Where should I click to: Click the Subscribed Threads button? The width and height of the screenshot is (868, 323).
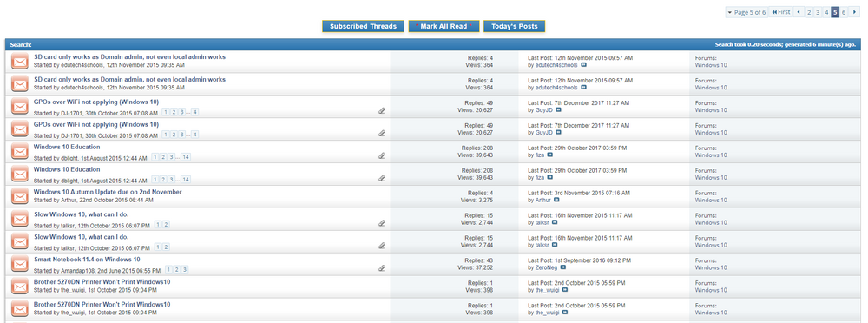pyautogui.click(x=363, y=27)
